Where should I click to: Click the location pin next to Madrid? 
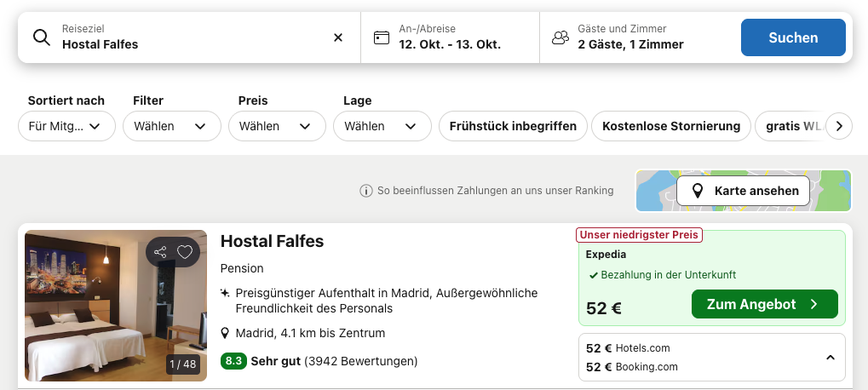pos(225,333)
